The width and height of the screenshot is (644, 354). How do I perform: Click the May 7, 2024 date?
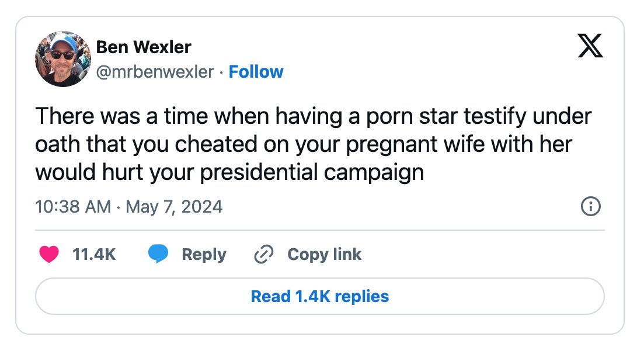pyautogui.click(x=174, y=207)
